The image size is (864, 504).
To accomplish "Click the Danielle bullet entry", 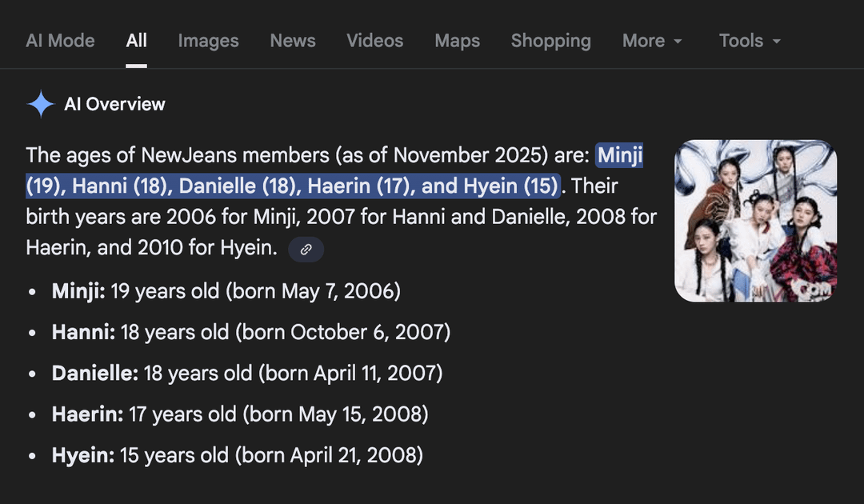I will click(246, 373).
